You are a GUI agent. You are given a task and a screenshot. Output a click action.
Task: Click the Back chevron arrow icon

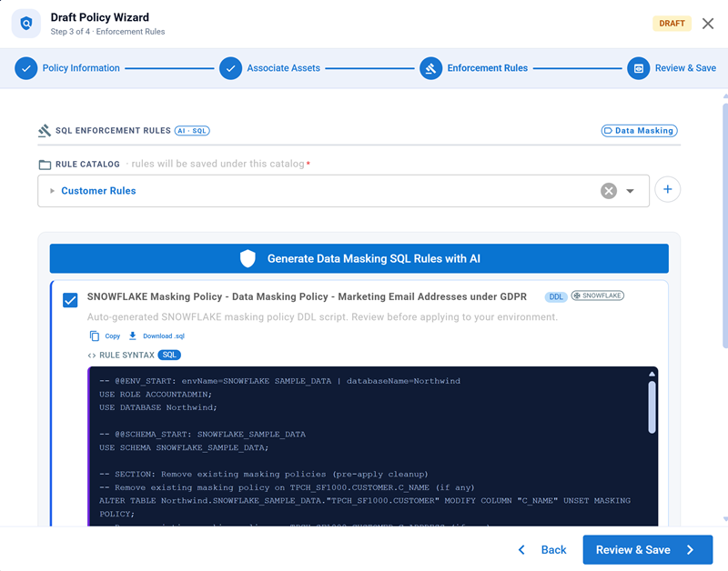click(521, 550)
